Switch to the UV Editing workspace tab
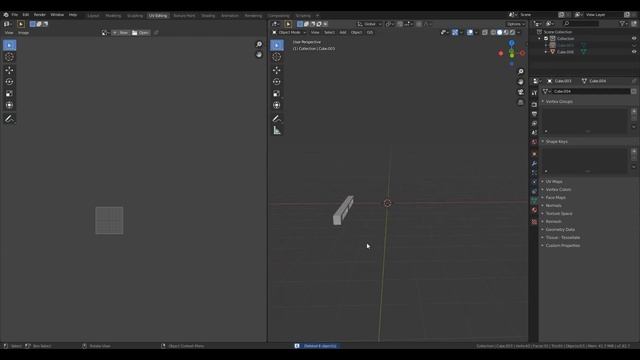This screenshot has width=640, height=360. click(x=158, y=16)
